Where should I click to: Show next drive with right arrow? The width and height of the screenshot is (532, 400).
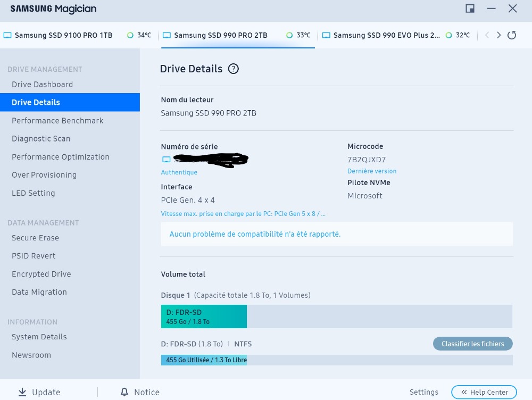pos(498,35)
